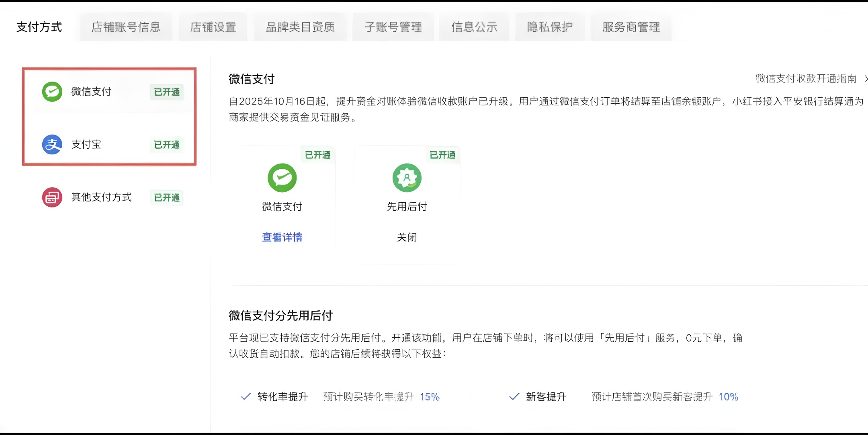Click the 10% new customer value
The image size is (868, 435).
pyautogui.click(x=729, y=397)
